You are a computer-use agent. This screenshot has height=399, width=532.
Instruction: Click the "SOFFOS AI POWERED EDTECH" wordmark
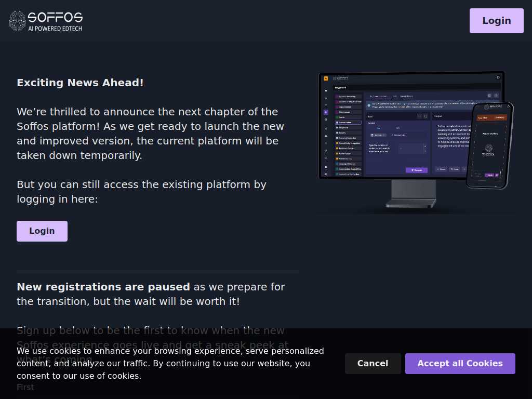click(x=55, y=21)
